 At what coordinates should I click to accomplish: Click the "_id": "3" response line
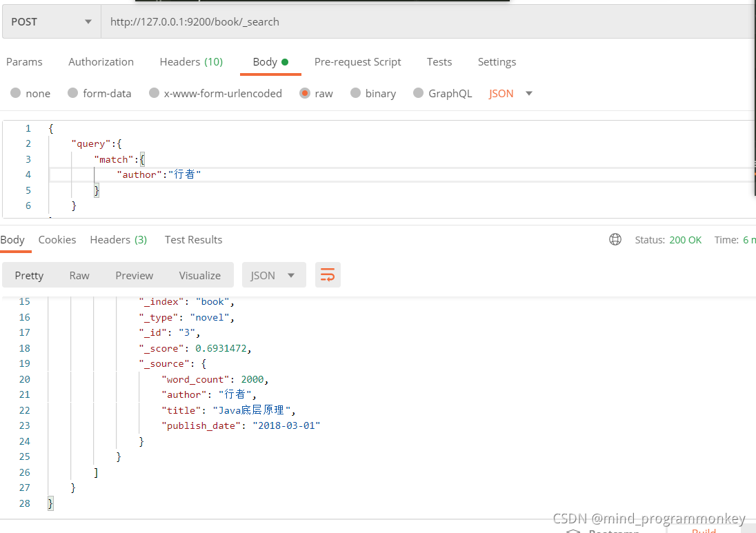point(169,332)
